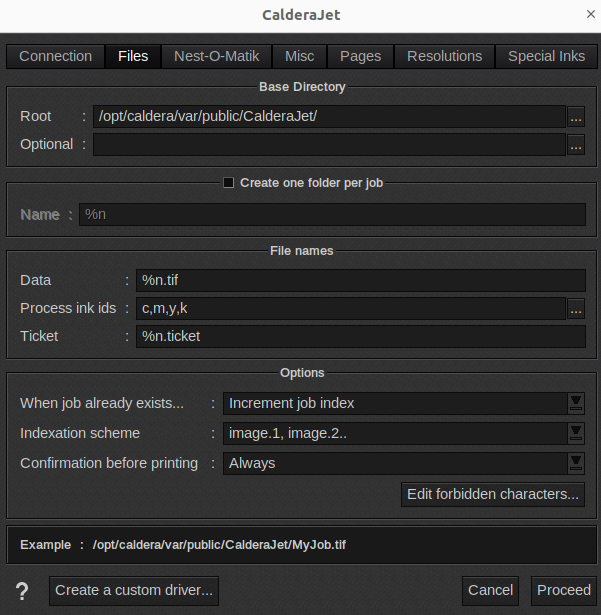The image size is (601, 615).
Task: Click Edit forbidden characters button
Action: point(493,494)
